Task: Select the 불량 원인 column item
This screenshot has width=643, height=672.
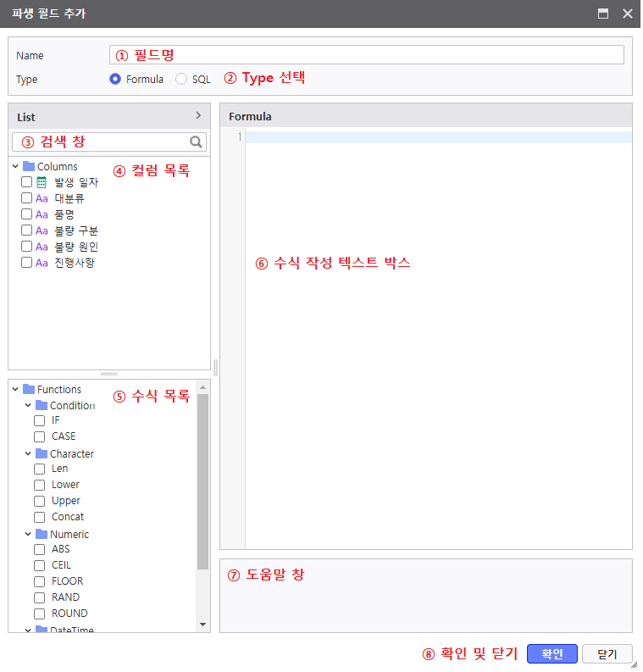Action: coord(76,247)
